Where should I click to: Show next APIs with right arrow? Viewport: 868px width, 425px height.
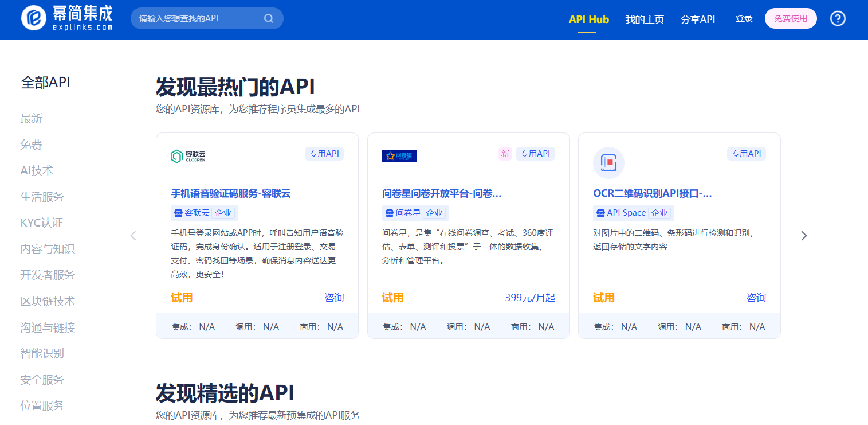[x=804, y=236]
